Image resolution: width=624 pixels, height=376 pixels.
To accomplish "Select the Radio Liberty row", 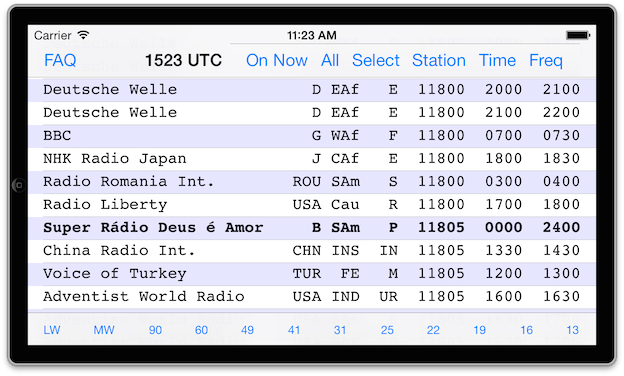I will [312, 205].
